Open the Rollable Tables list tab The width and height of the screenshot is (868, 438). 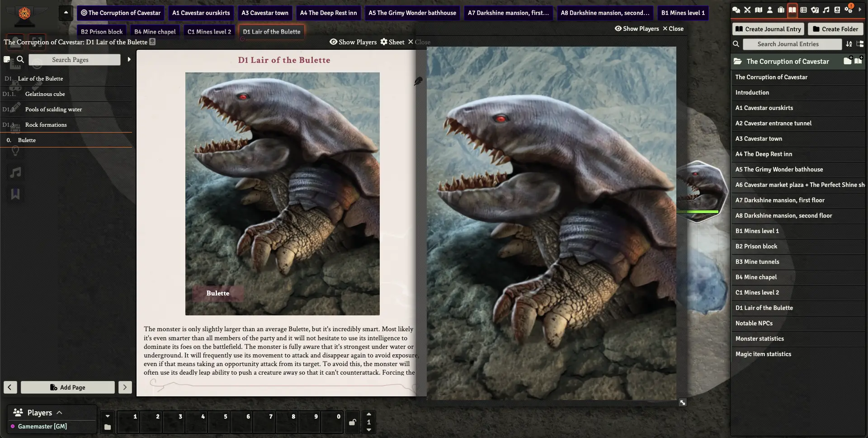803,10
